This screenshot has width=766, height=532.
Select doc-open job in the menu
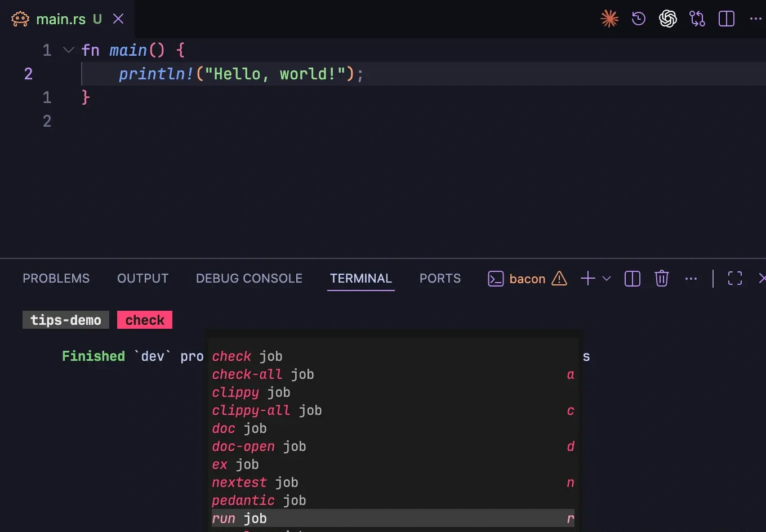click(393, 446)
